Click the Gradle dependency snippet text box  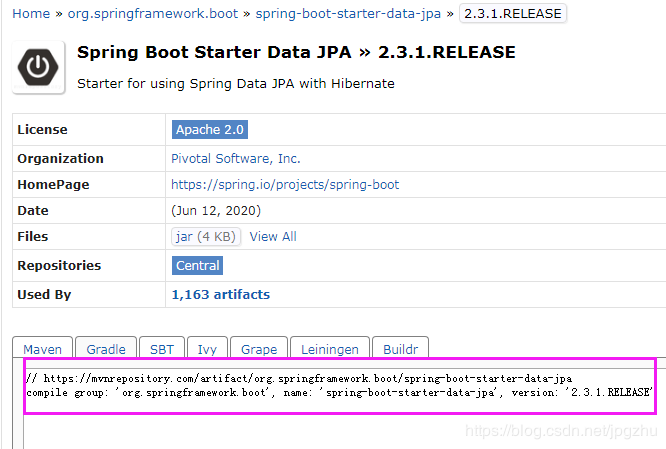(338, 386)
